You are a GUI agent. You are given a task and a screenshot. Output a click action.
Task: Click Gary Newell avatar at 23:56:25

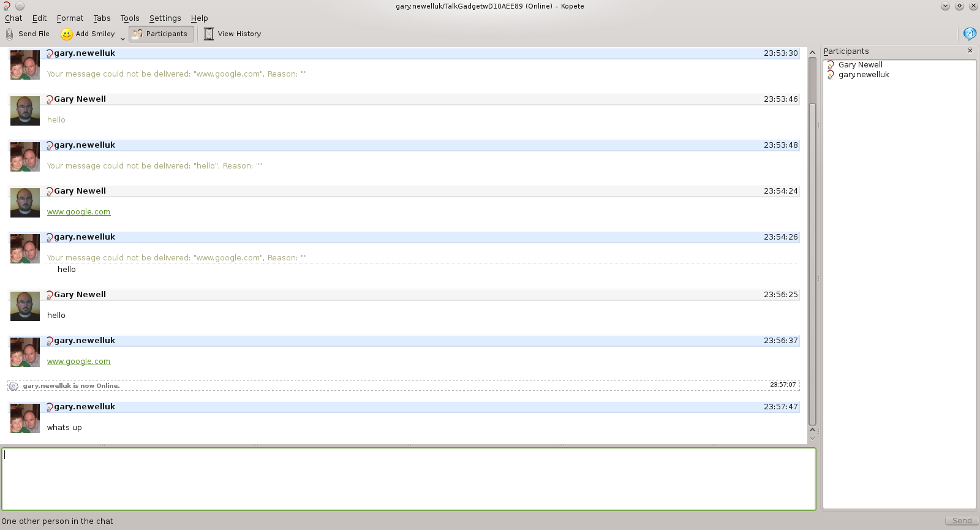tap(25, 306)
